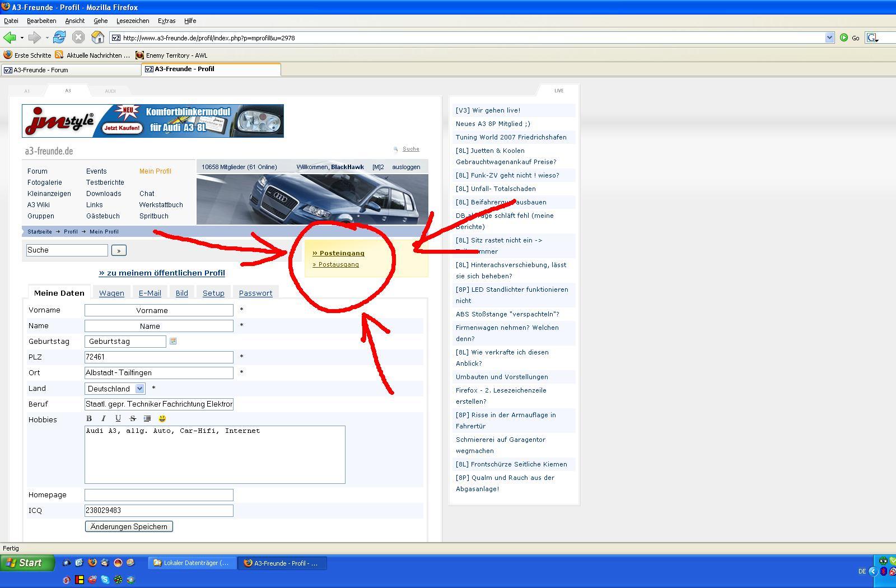Open the A3 Wiki navigation link
Image resolution: width=896 pixels, height=588 pixels.
click(x=39, y=205)
